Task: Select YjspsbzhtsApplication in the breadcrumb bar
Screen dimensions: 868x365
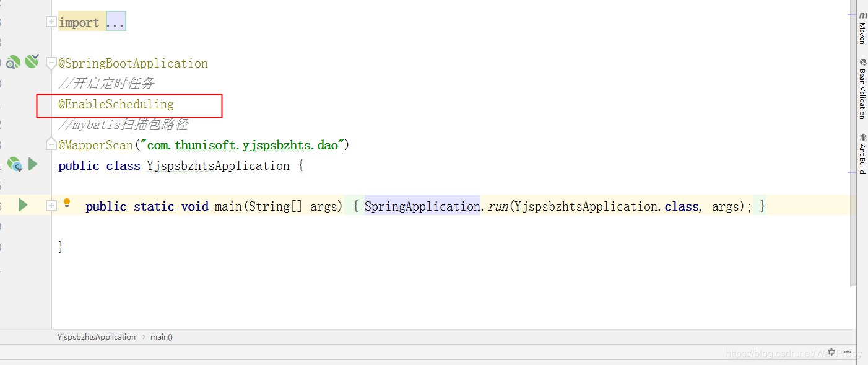Action: coord(97,337)
